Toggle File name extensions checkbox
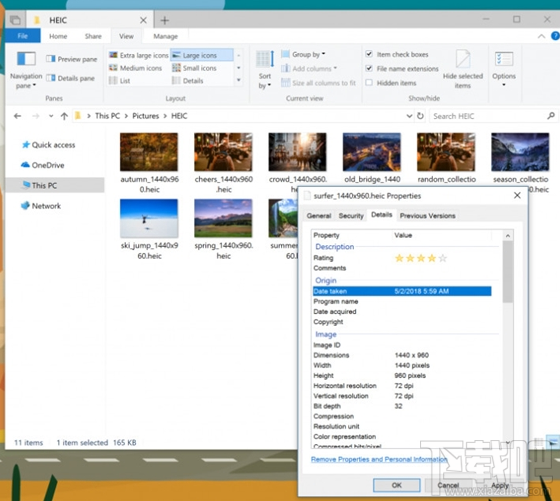The width and height of the screenshot is (560, 501). click(369, 69)
